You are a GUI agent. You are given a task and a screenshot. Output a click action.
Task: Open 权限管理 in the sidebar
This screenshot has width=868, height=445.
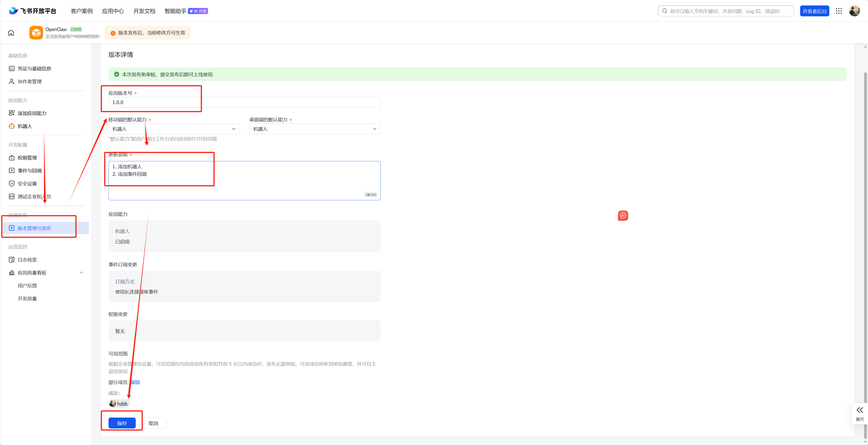27,158
